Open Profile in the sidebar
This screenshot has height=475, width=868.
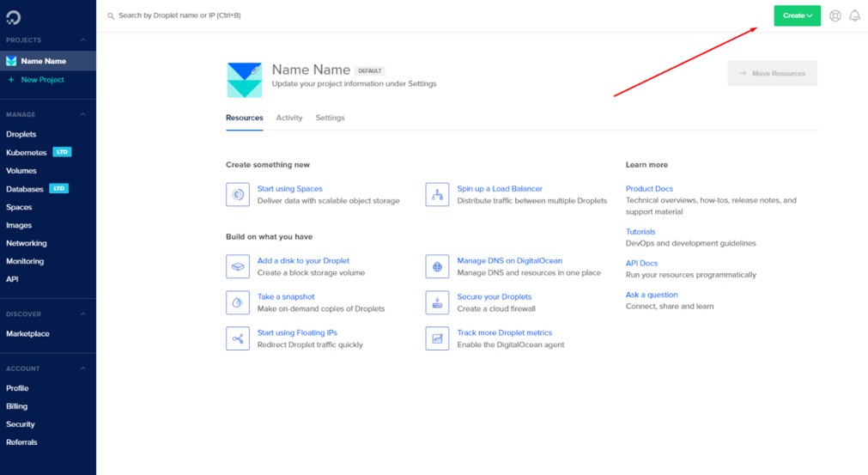[x=17, y=388]
